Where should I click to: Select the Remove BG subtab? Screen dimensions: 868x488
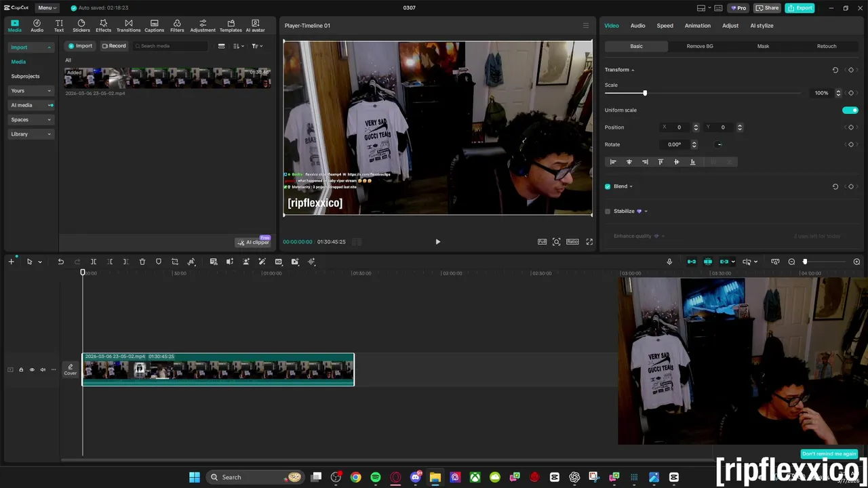700,46
